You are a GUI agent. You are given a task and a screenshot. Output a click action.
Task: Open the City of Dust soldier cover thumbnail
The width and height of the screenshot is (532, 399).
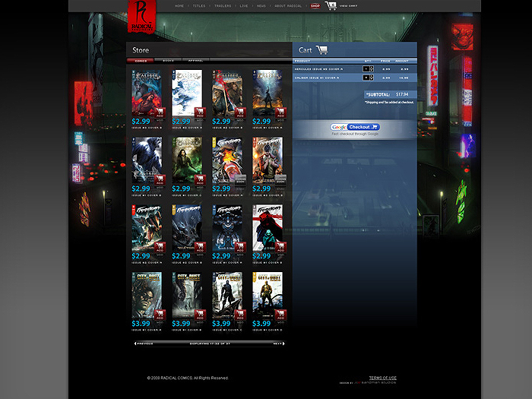click(268, 295)
